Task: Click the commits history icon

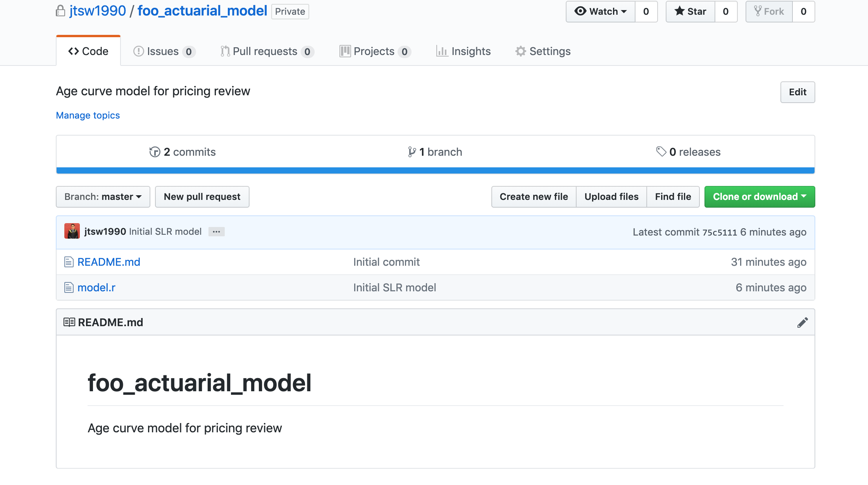Action: (154, 152)
